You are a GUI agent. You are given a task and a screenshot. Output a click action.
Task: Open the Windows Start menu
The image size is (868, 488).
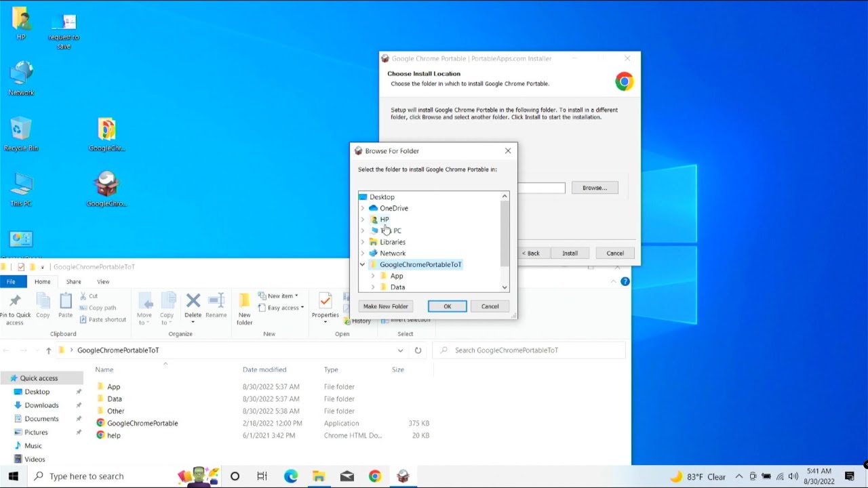13,476
